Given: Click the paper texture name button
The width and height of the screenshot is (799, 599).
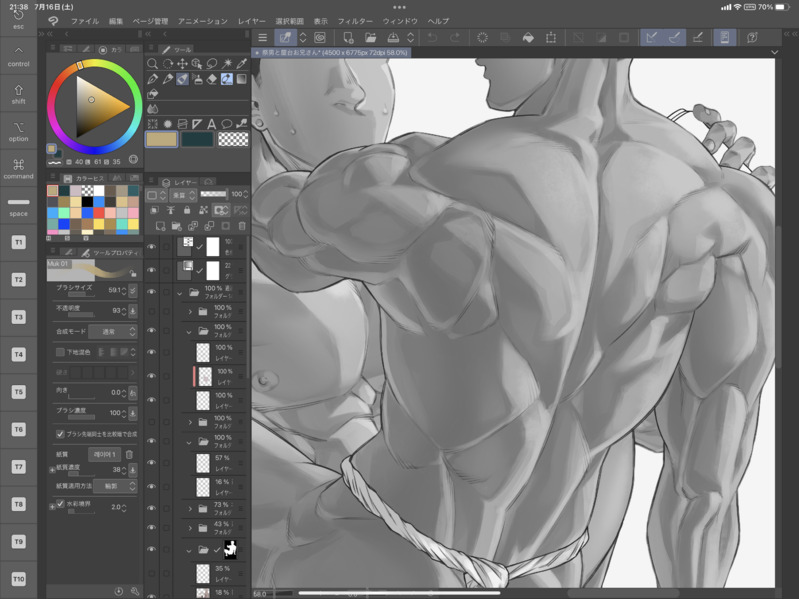Looking at the screenshot, I should (x=104, y=454).
